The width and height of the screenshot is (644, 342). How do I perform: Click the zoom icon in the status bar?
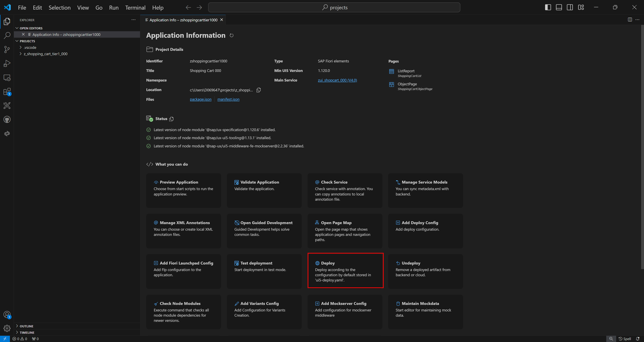(611, 339)
